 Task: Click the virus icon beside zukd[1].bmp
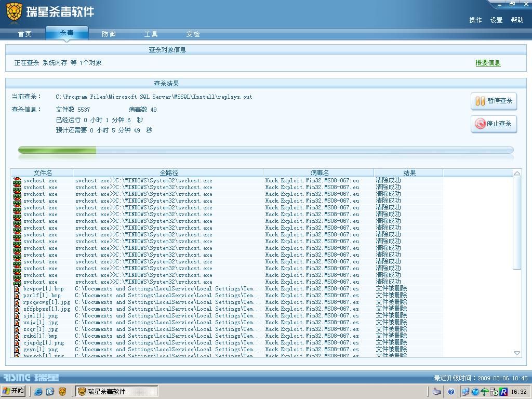(17, 336)
